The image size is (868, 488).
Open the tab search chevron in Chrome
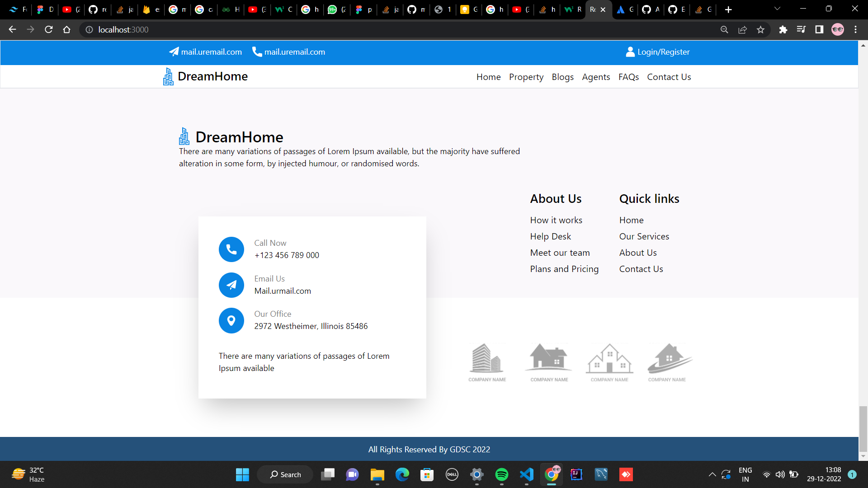(x=777, y=9)
